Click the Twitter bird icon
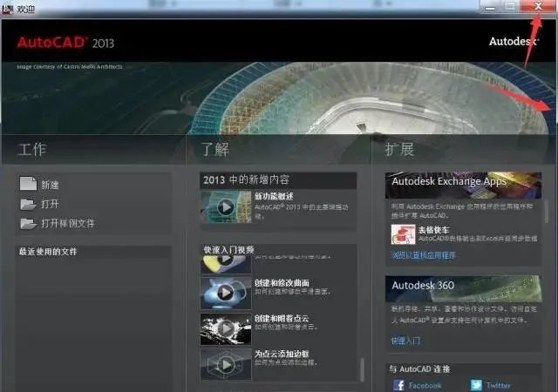The height and width of the screenshot is (392, 558). (x=476, y=385)
